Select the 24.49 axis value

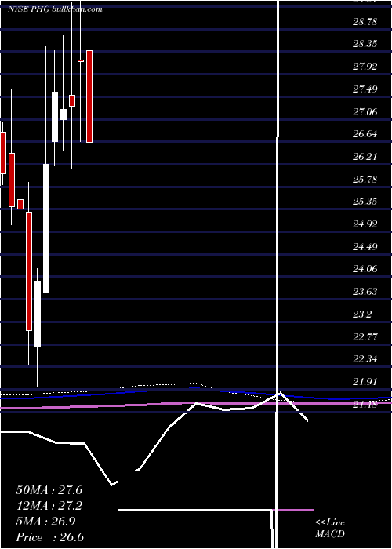(365, 247)
